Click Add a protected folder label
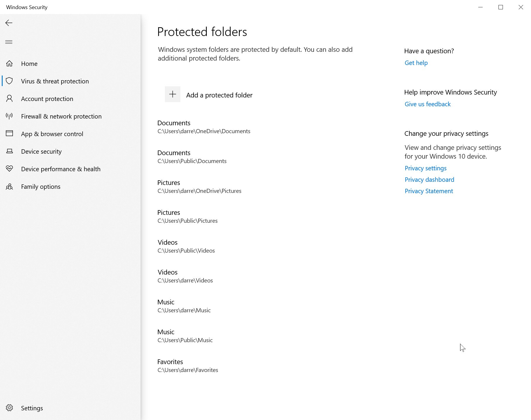 click(x=219, y=95)
